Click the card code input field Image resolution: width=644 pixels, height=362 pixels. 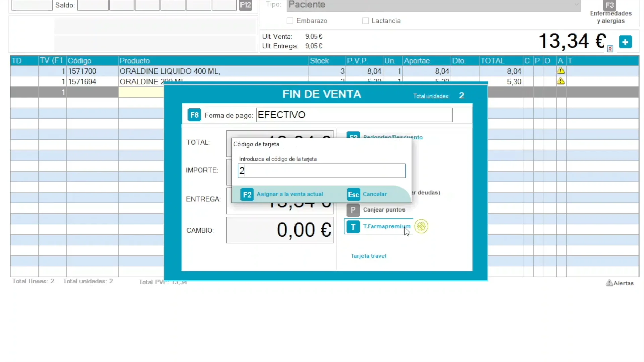click(x=321, y=171)
